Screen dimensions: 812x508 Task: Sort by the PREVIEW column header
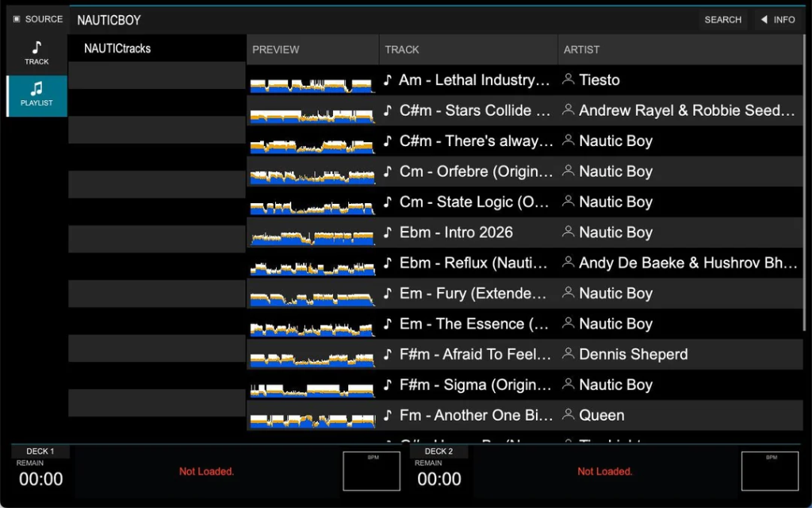(312, 50)
